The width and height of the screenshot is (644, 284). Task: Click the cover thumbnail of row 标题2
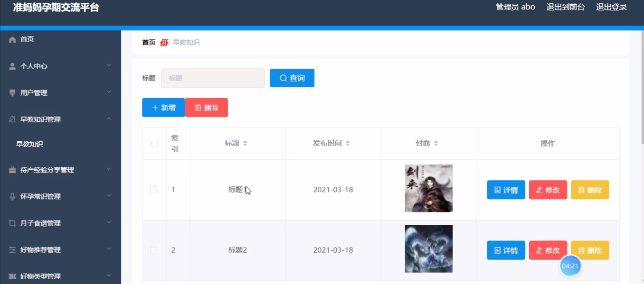click(x=428, y=249)
